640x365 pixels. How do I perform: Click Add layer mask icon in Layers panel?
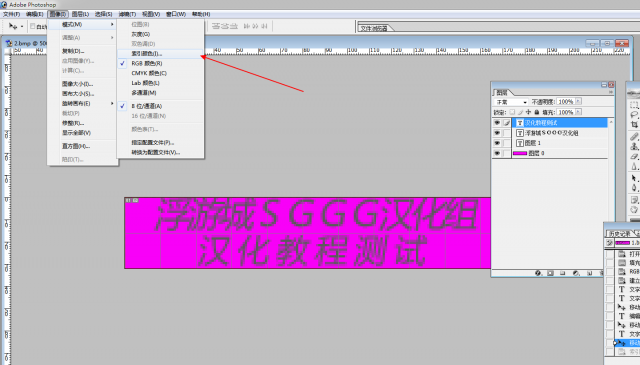550,273
